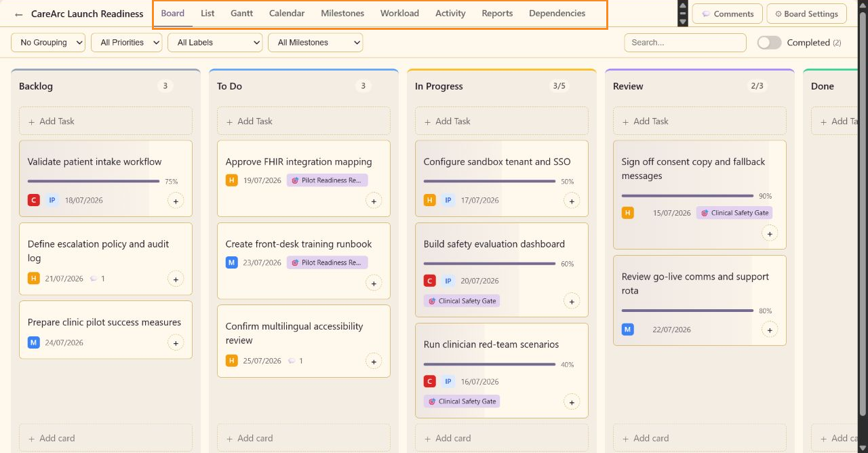This screenshot has height=453, width=868.
Task: Click comment bubble icon on Confirm multilingual accessibility review
Action: pyautogui.click(x=292, y=361)
